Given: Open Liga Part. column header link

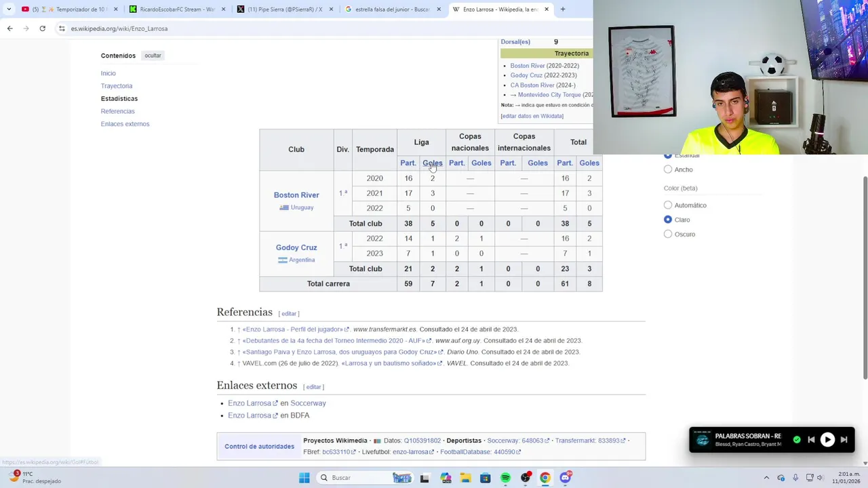Looking at the screenshot, I should (x=408, y=163).
